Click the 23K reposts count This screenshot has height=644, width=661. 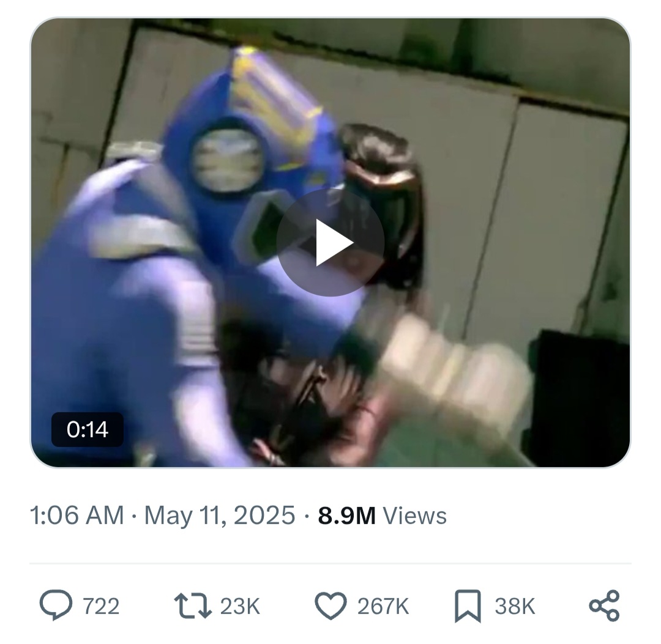click(240, 607)
